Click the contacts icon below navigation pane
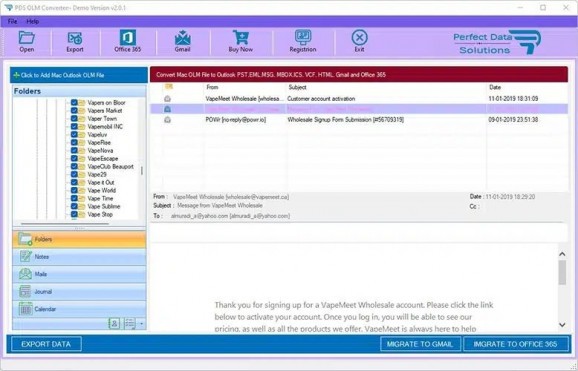Viewport: 578px width, 371px height. (x=114, y=324)
